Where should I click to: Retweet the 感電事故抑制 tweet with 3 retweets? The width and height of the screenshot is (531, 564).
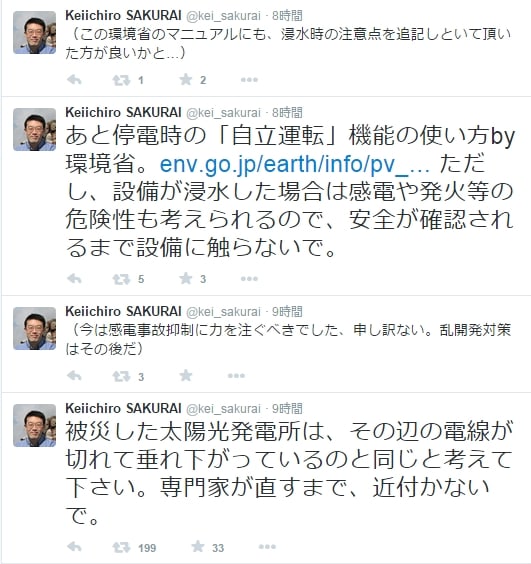click(x=121, y=376)
